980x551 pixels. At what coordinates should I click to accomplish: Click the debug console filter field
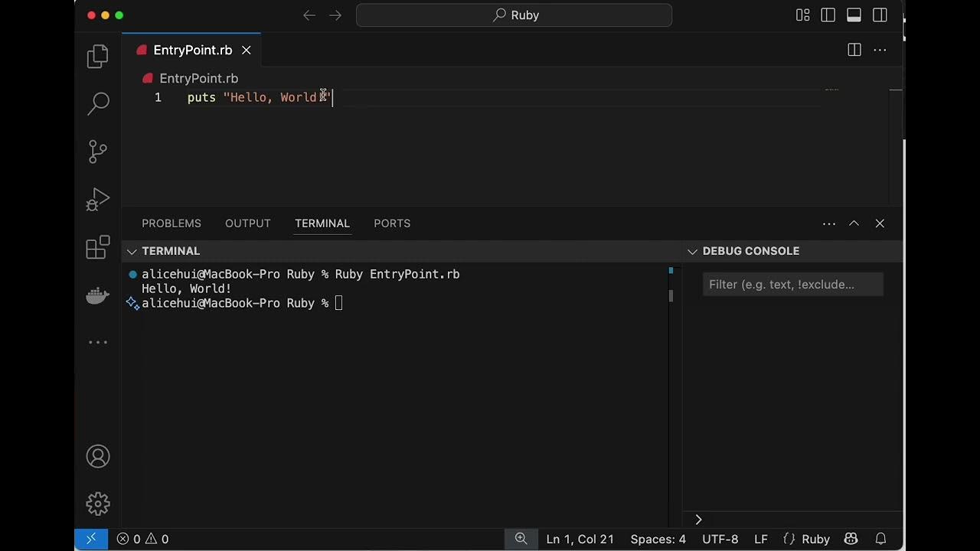pos(792,285)
